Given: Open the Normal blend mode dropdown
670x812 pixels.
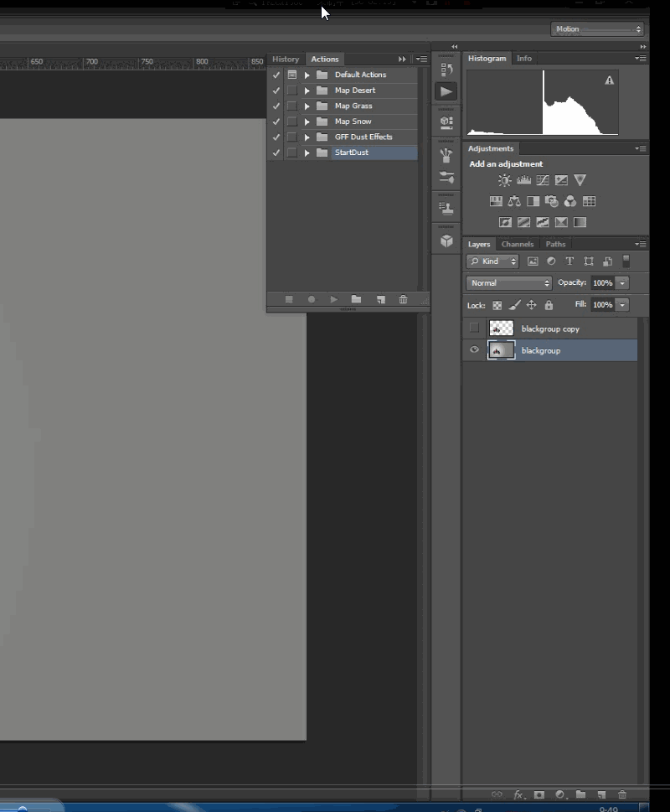Looking at the screenshot, I should [508, 283].
